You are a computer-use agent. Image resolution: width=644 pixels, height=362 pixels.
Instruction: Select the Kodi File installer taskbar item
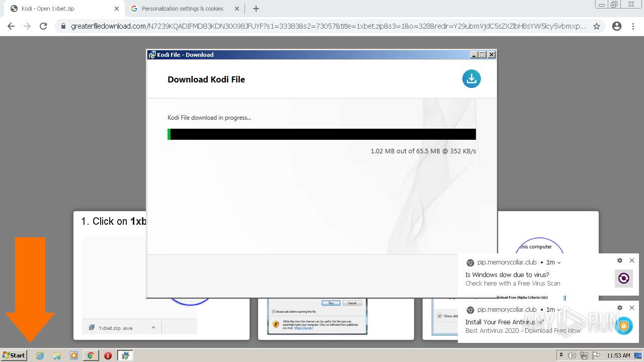(x=125, y=355)
